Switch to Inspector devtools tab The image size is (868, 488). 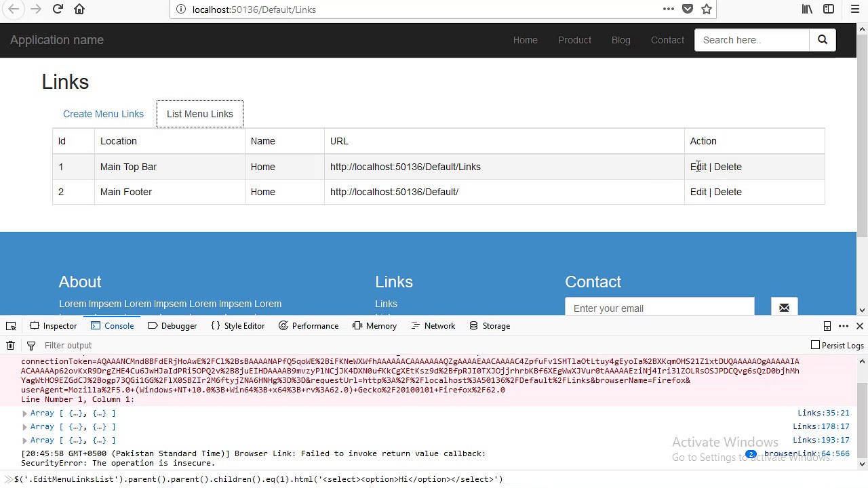click(x=53, y=326)
